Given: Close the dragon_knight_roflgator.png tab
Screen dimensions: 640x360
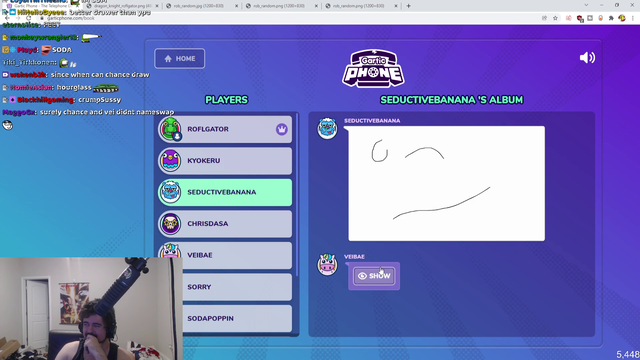Looking at the screenshot, I should (x=157, y=6).
